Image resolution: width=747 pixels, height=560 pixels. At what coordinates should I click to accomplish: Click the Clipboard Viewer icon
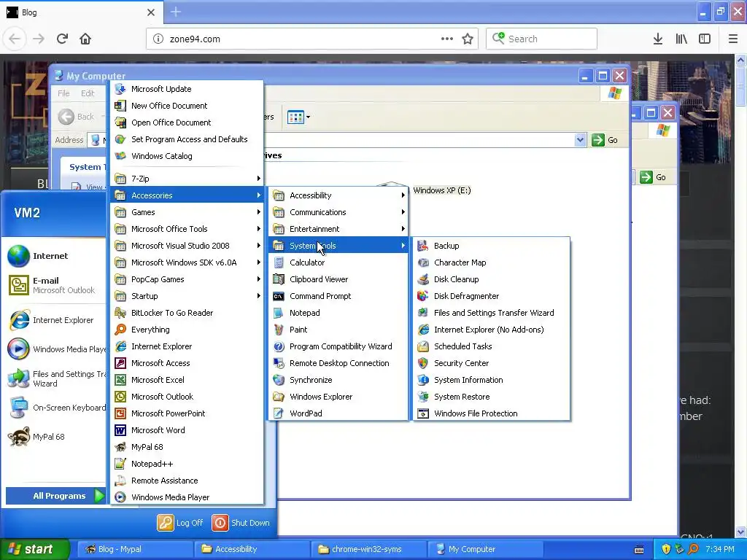pyautogui.click(x=279, y=279)
